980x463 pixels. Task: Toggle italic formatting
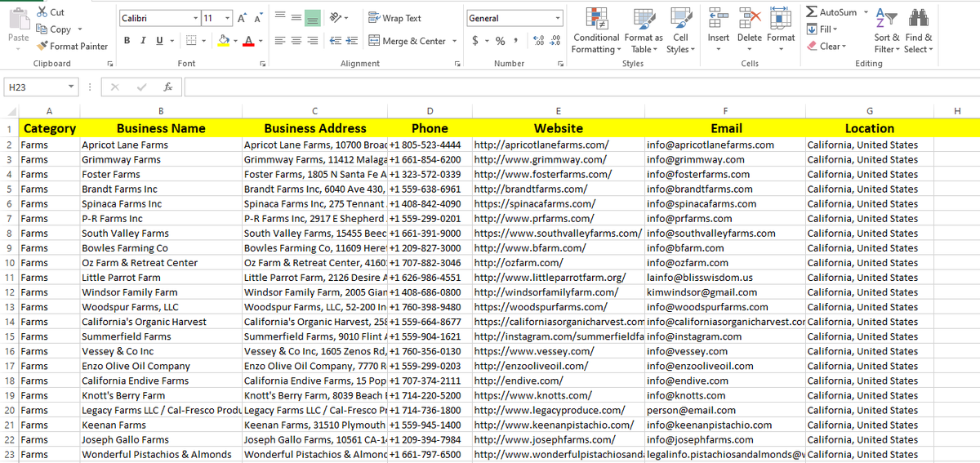point(144,41)
